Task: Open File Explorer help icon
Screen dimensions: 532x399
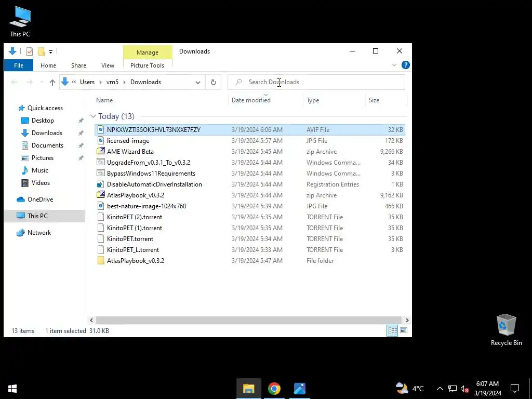Action: pyautogui.click(x=405, y=65)
